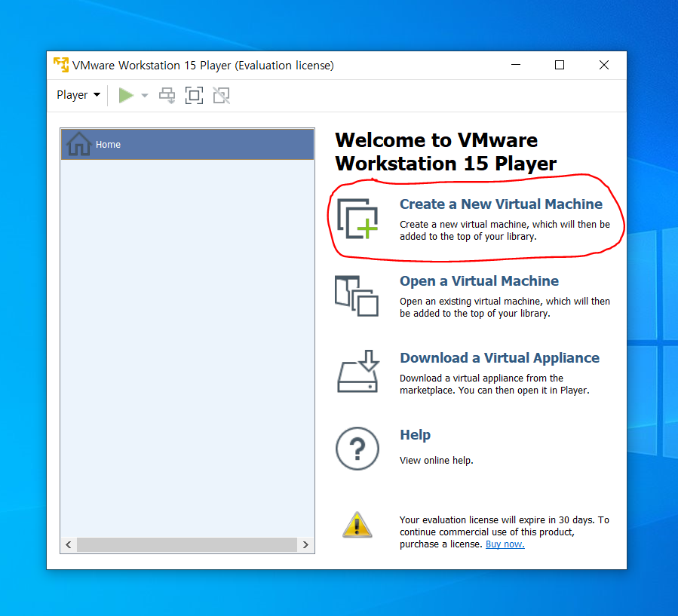Select Home in the library list
Viewport: 678px width, 616px height.
point(187,144)
